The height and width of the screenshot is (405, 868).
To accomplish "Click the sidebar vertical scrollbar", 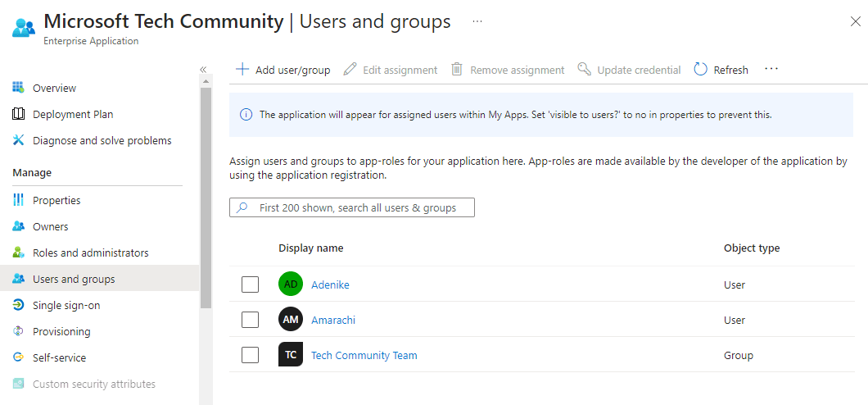I will tap(206, 197).
